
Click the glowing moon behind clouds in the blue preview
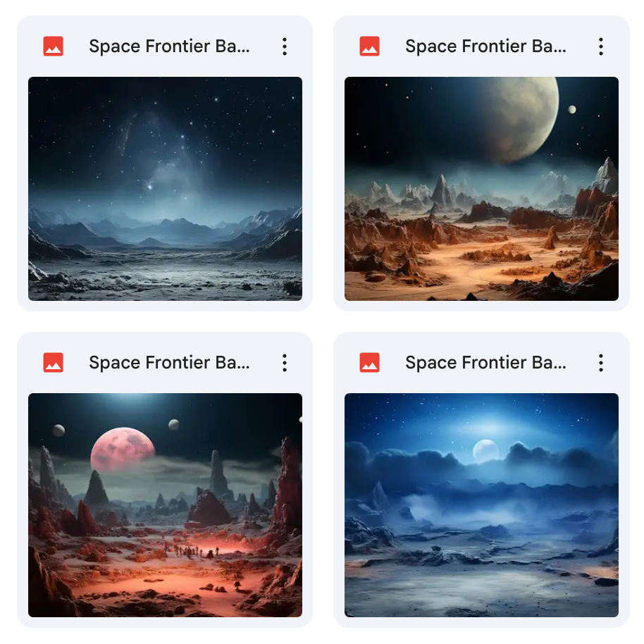(485, 450)
